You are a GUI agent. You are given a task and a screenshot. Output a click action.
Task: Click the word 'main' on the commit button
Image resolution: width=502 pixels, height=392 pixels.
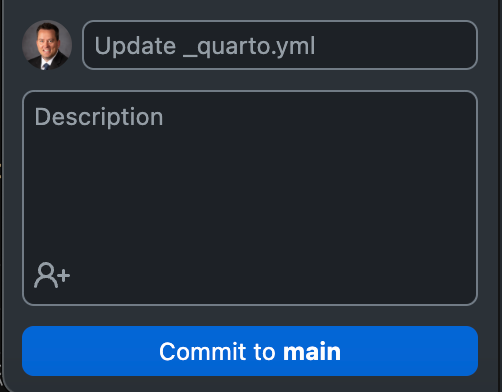tap(312, 351)
